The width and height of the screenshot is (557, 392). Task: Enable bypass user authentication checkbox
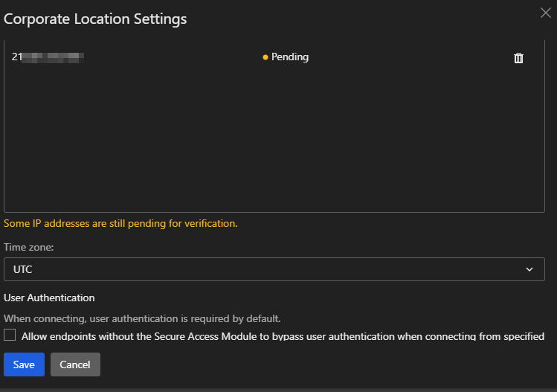10,335
